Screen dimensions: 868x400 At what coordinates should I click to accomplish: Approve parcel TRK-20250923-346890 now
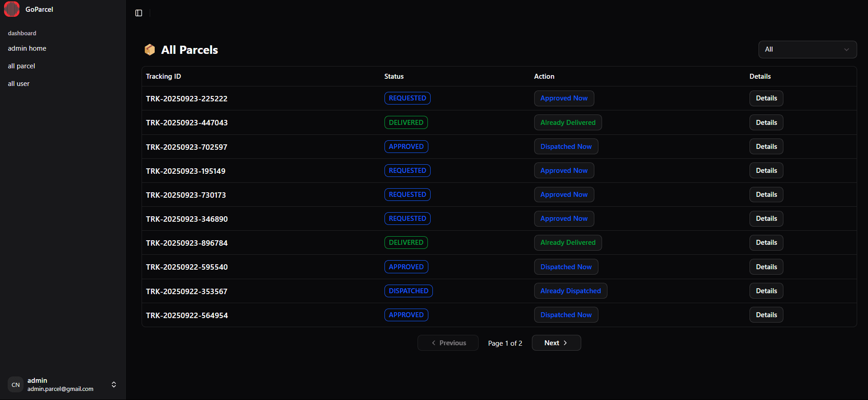coord(564,219)
